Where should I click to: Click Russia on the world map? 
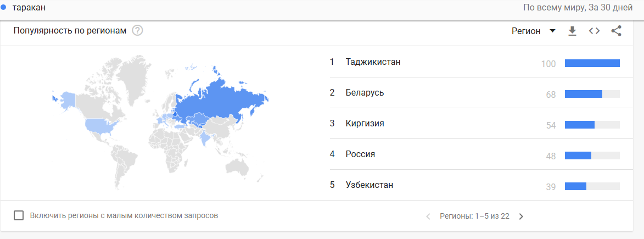coord(220,99)
